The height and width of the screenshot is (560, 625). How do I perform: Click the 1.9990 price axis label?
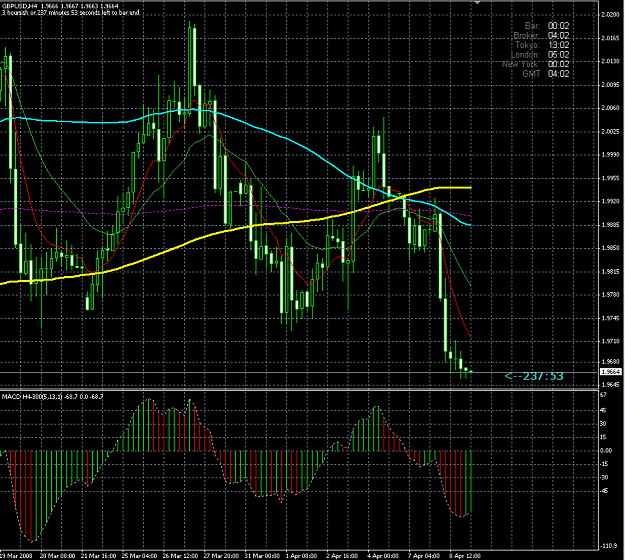(610, 155)
